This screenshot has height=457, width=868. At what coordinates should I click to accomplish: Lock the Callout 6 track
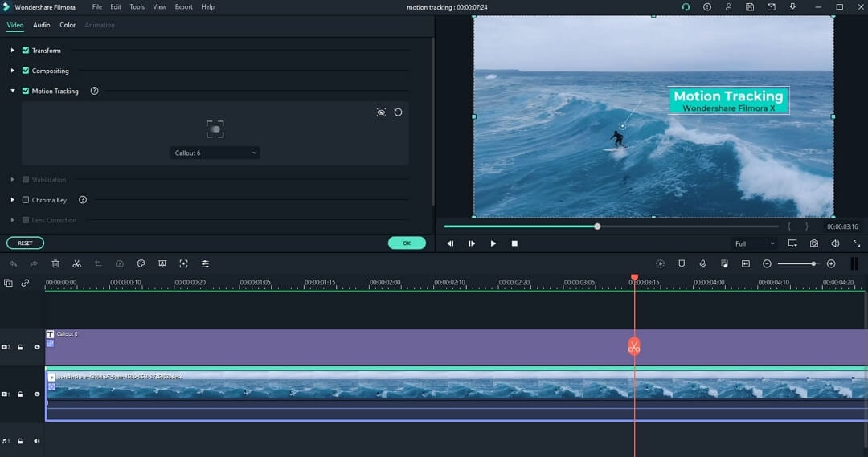point(20,347)
